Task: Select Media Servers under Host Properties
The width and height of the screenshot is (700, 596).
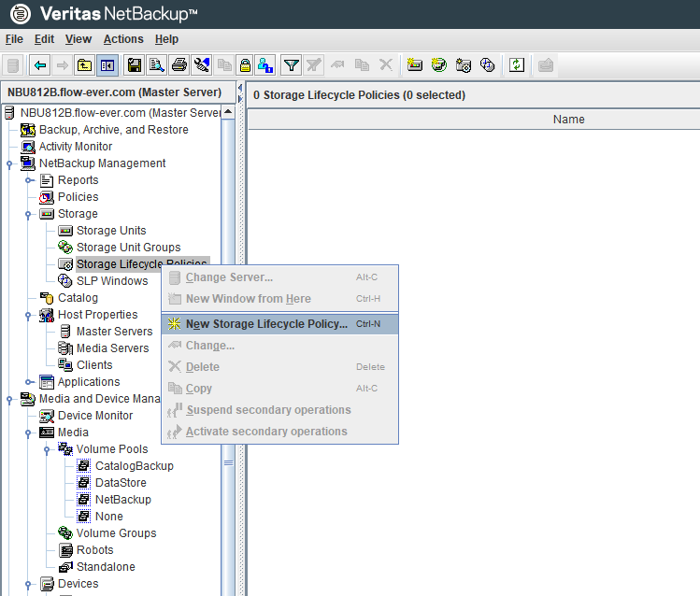Action: 112,348
